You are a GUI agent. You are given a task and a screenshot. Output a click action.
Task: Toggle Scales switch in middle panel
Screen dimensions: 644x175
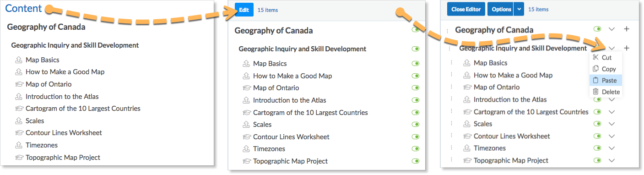[x=416, y=125]
